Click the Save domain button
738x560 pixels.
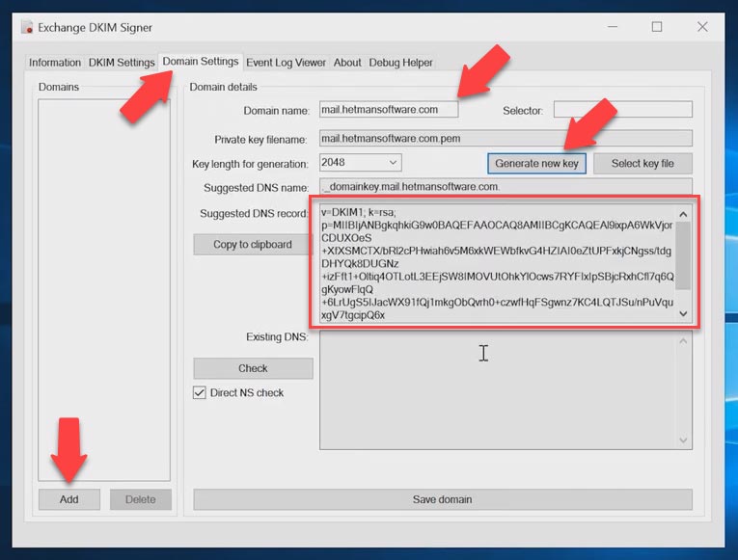point(443,499)
